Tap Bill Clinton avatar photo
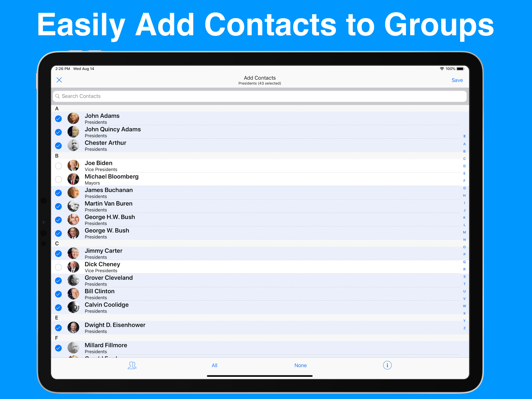This screenshot has width=532, height=399. (x=73, y=294)
